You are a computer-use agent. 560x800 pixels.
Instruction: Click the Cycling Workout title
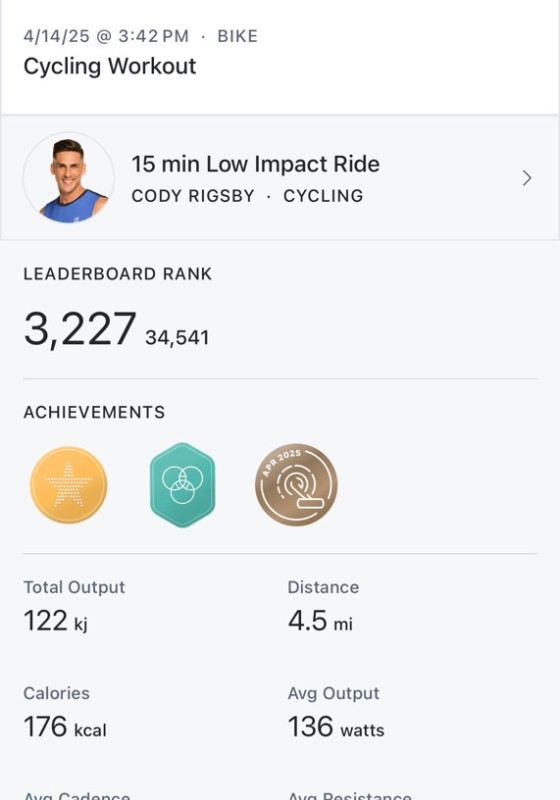(x=110, y=67)
